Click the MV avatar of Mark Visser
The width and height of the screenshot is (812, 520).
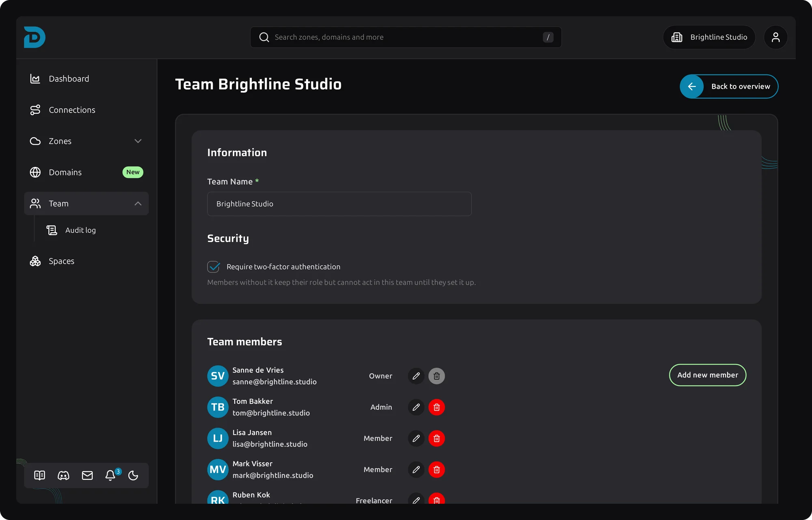(218, 470)
